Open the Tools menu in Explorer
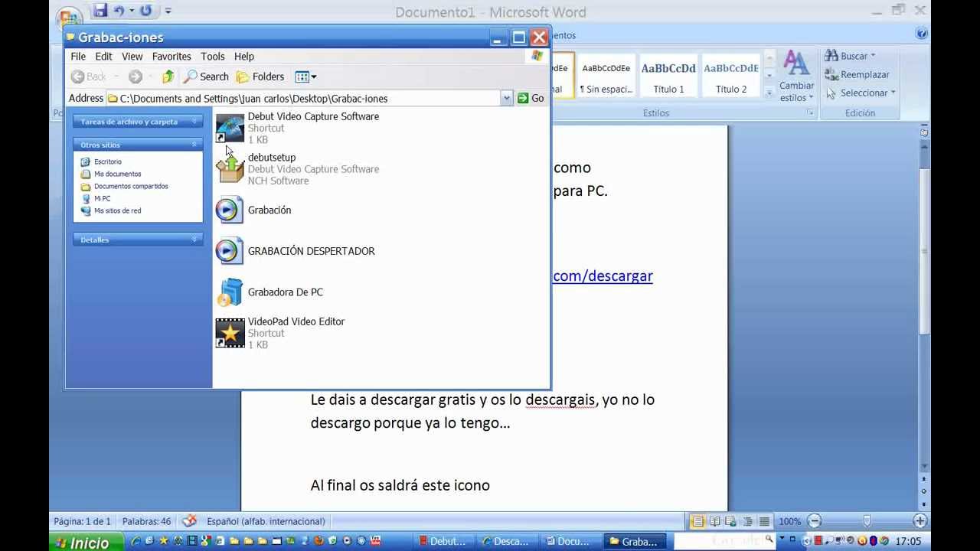The image size is (980, 551). (213, 57)
